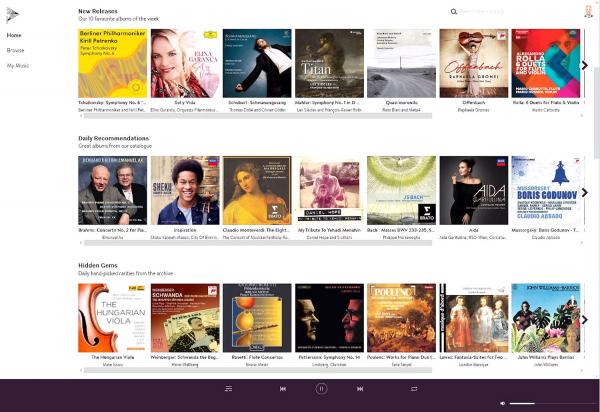Click 'Rosetti: Flute Concertos' title link

(x=257, y=357)
